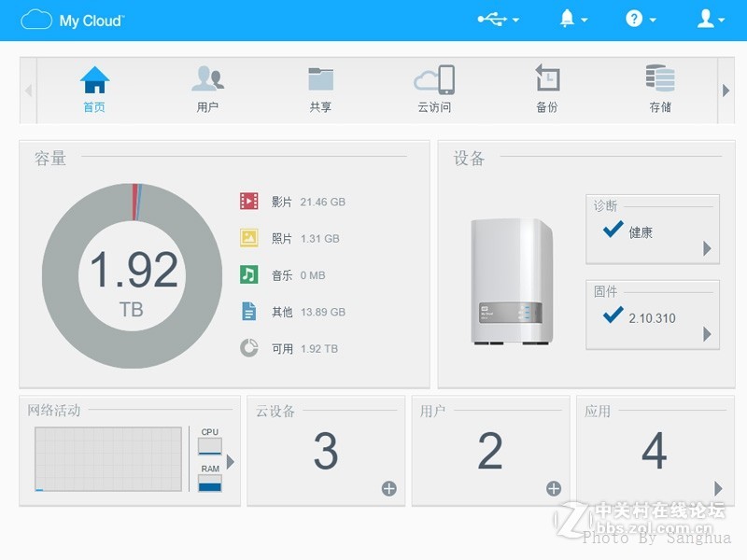The width and height of the screenshot is (747, 560).
Task: Select the 音乐 (Music) media icon
Action: click(x=247, y=274)
